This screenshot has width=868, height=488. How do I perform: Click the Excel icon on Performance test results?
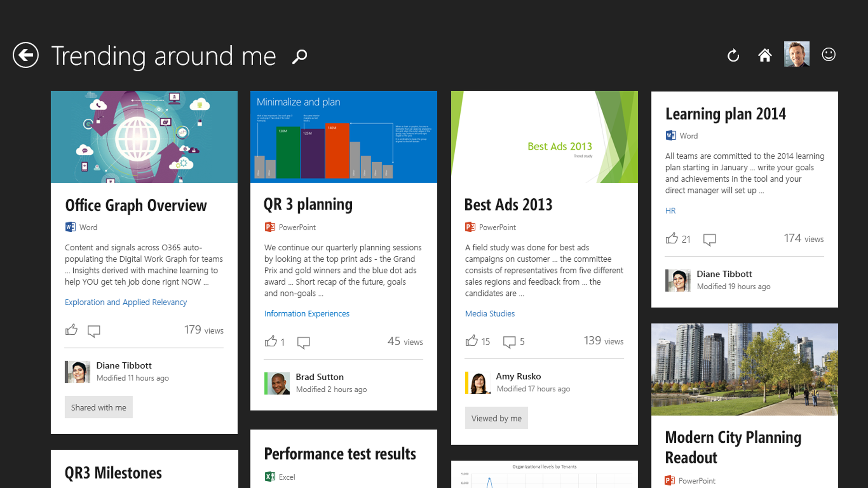coord(270,477)
